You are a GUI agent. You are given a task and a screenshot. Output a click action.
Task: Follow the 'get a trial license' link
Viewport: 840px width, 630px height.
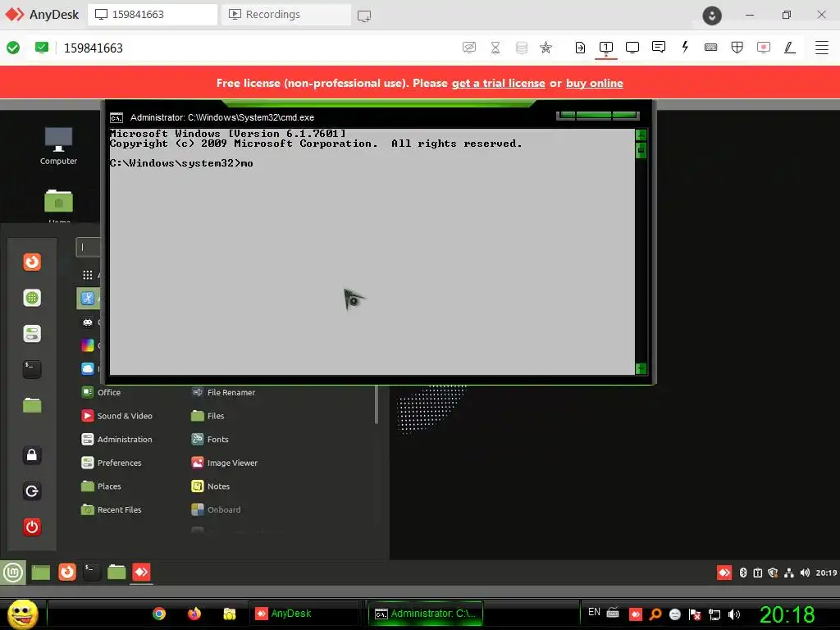tap(498, 83)
